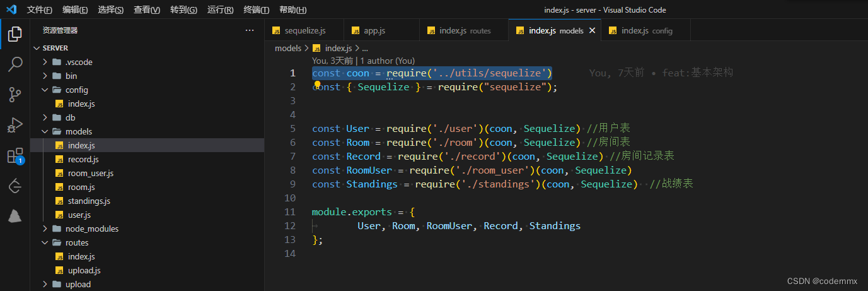Open Run and Debug view icon

tap(15, 125)
